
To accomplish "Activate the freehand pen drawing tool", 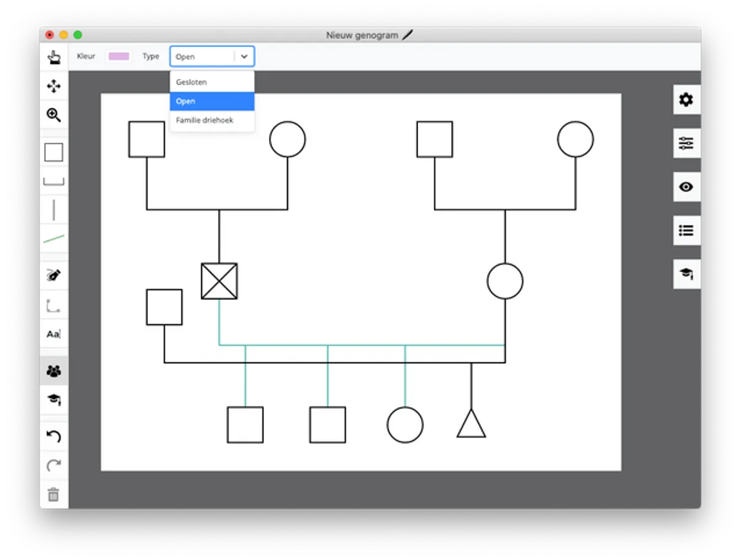I will click(54, 275).
